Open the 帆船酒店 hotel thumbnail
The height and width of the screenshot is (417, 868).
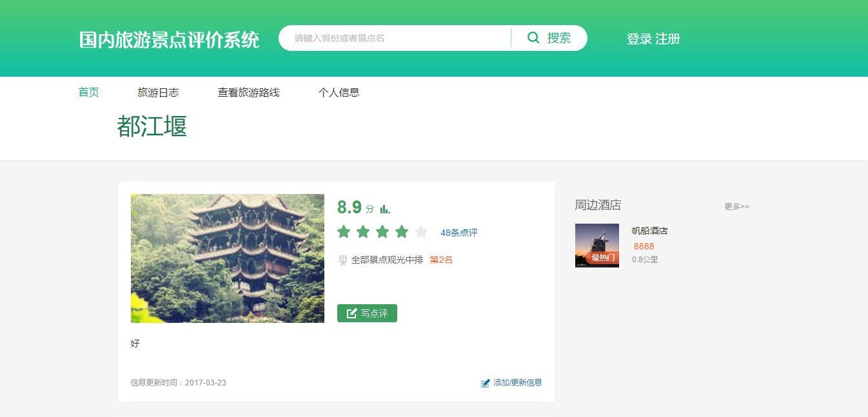[597, 246]
